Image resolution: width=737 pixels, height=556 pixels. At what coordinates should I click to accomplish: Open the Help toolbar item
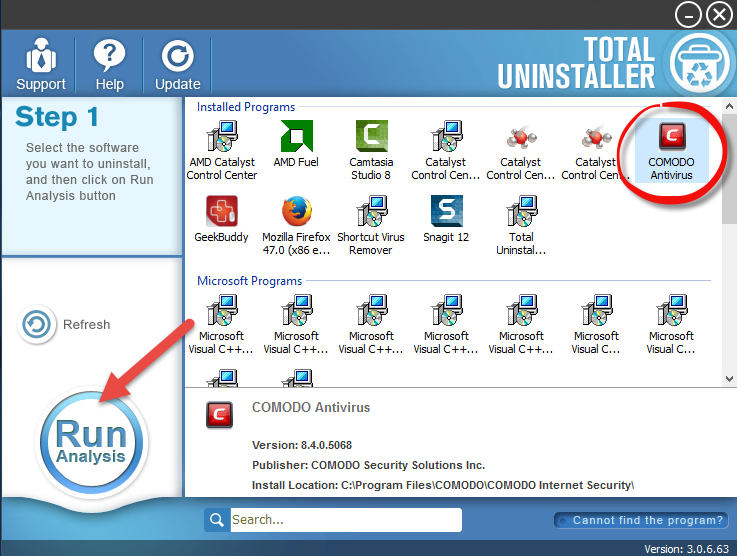click(110, 65)
